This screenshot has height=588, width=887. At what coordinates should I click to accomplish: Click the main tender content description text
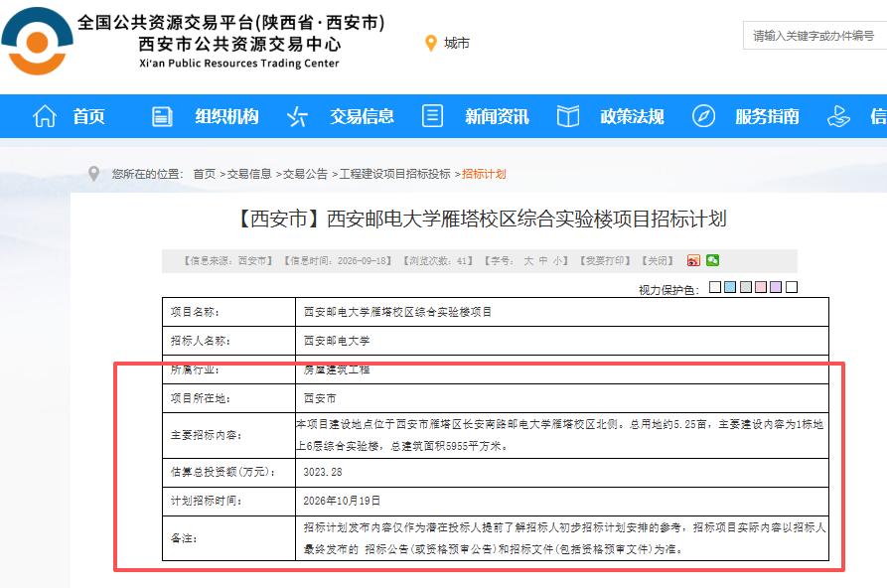tap(560, 435)
